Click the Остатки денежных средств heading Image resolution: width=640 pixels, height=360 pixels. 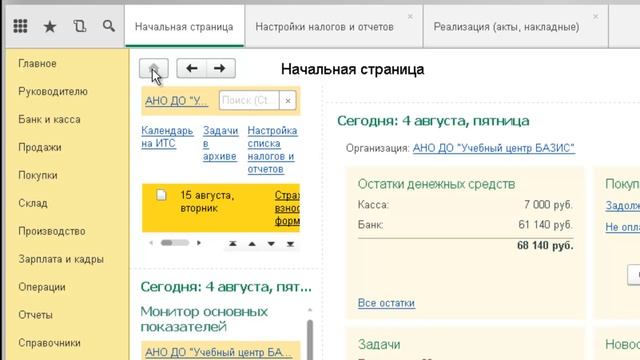436,184
